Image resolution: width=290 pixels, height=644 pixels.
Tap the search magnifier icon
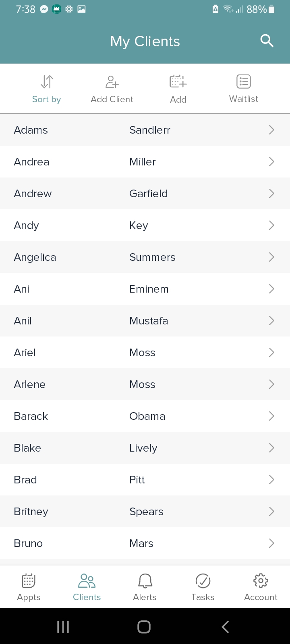(x=267, y=41)
